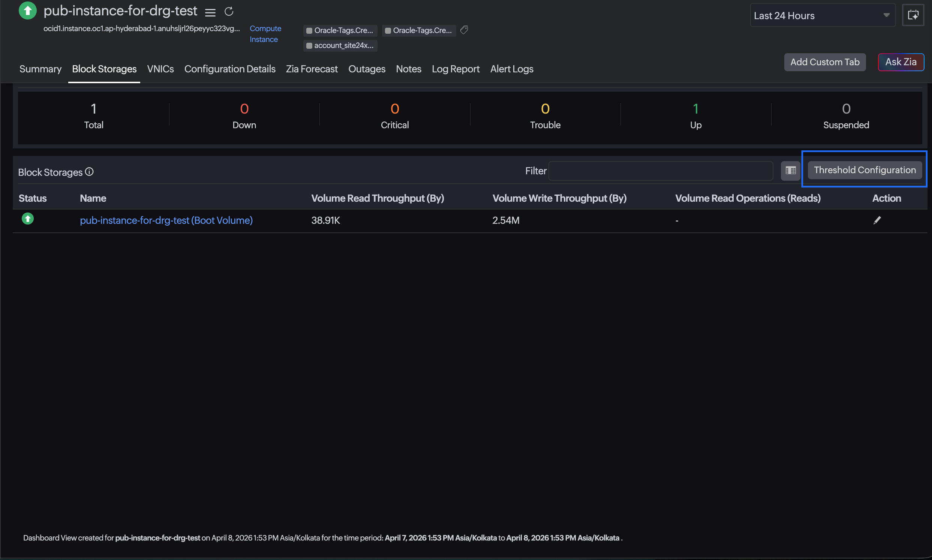The height and width of the screenshot is (560, 932).
Task: Click the pencil edit icon in Action column
Action: (877, 220)
